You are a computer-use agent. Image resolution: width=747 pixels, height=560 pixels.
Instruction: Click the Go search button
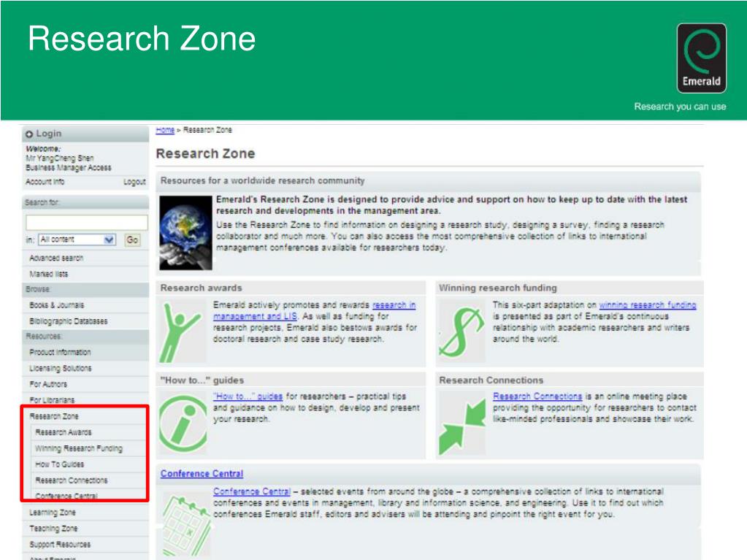(132, 240)
